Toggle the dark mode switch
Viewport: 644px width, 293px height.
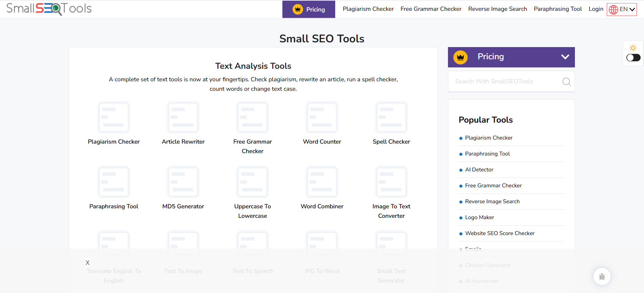pos(633,58)
